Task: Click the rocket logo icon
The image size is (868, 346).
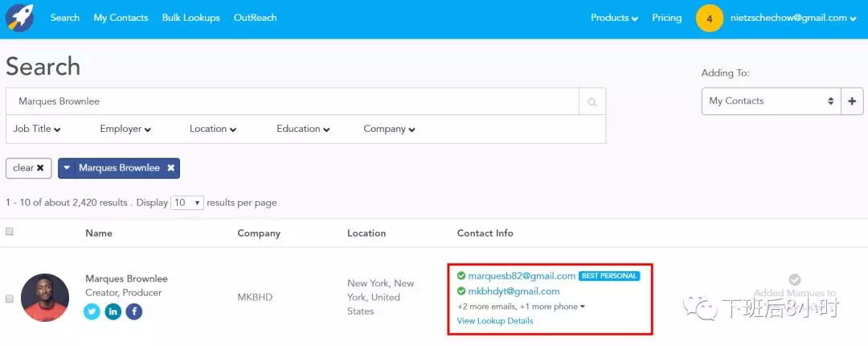Action: point(19,18)
